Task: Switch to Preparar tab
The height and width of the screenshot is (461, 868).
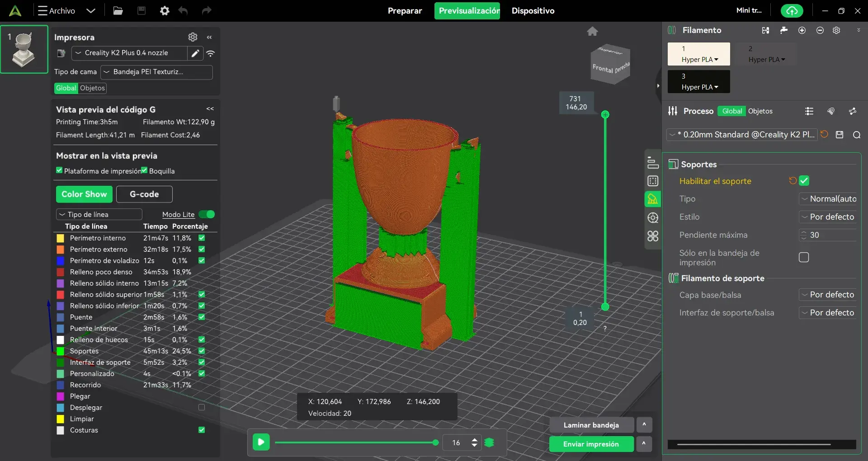Action: (x=405, y=11)
